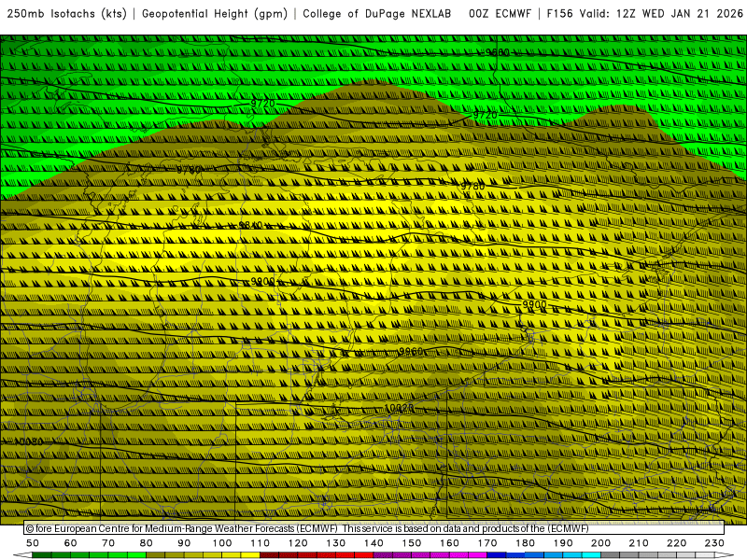
Task: Click the olive swatch after 80
Action: coord(155,555)
